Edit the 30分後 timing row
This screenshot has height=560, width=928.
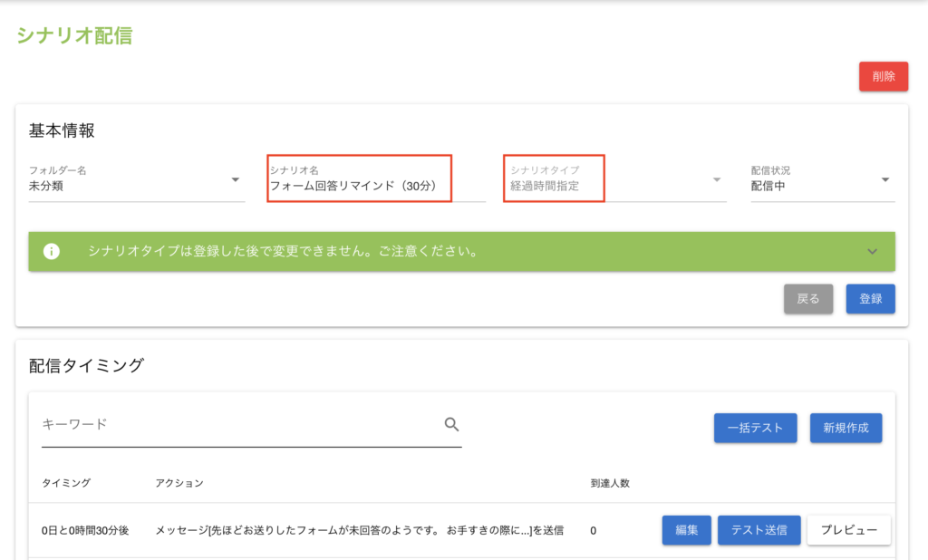pos(686,530)
